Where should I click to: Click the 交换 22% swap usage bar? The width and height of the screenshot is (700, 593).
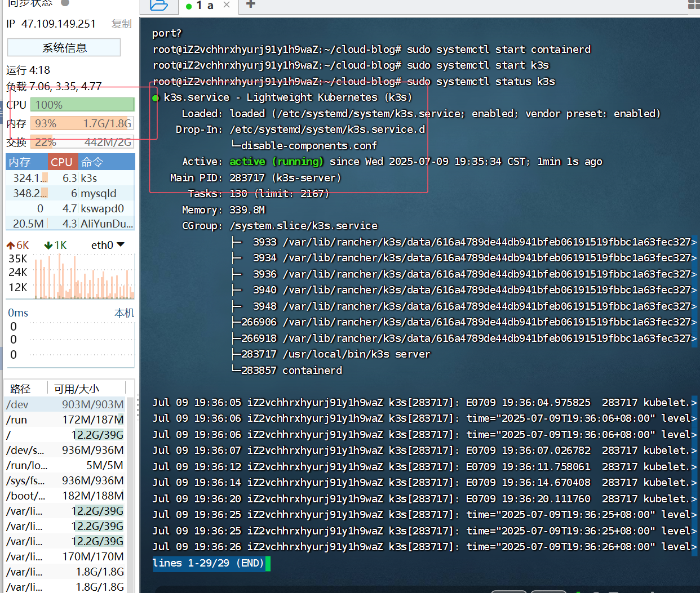82,142
